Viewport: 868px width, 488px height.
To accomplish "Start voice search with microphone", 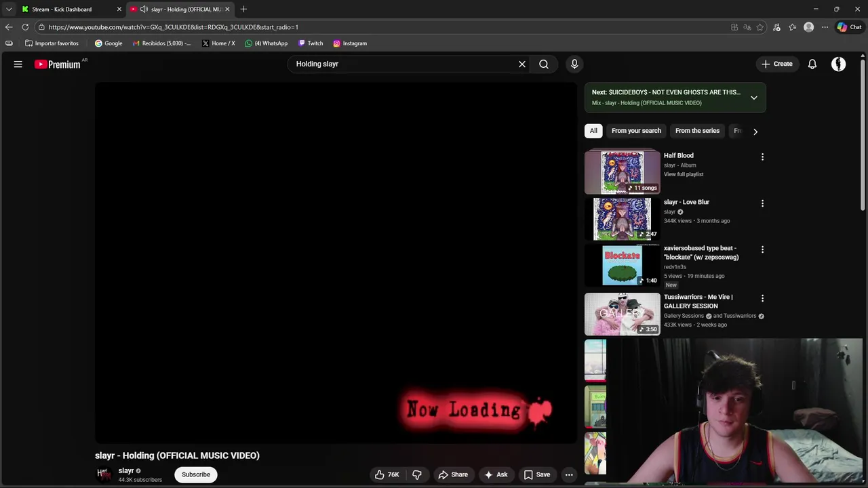I will pos(574,64).
